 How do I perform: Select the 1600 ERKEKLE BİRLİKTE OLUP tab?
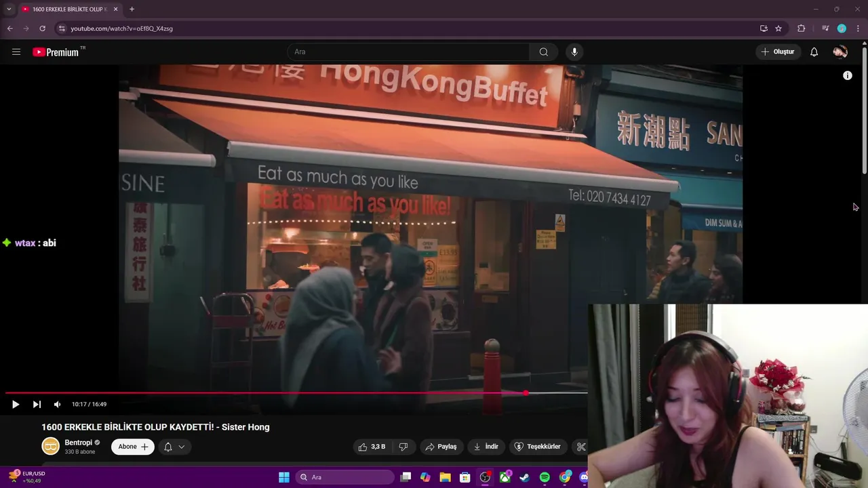click(x=71, y=9)
